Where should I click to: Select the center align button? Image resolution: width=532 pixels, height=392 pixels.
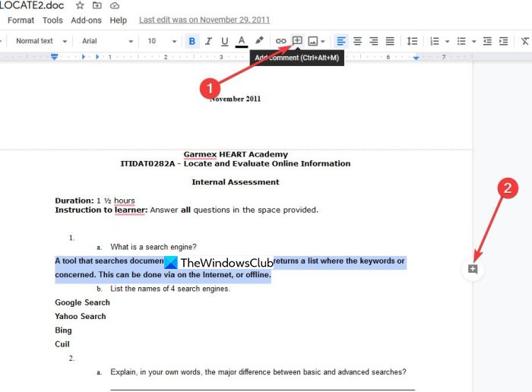click(357, 41)
